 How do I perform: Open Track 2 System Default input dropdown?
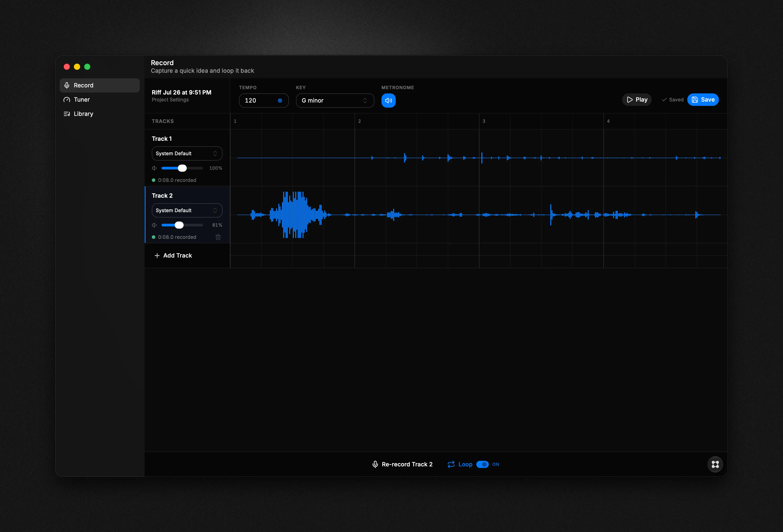point(187,210)
